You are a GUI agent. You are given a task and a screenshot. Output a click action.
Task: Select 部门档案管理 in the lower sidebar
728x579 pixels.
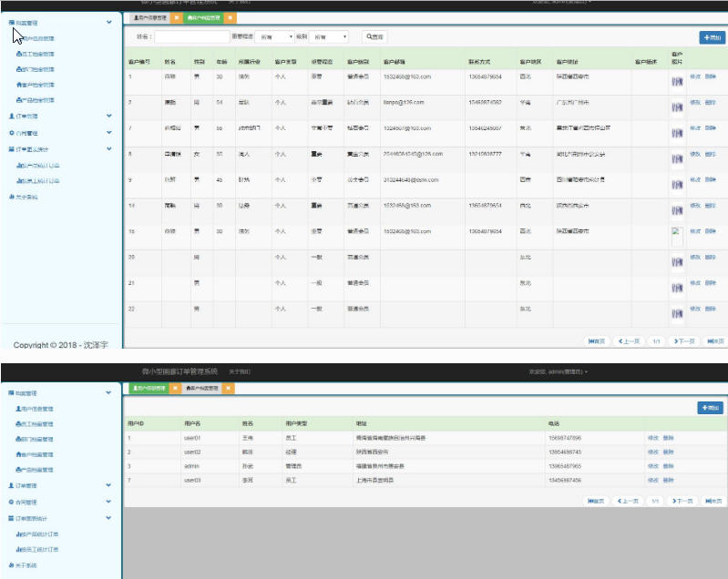pos(36,439)
